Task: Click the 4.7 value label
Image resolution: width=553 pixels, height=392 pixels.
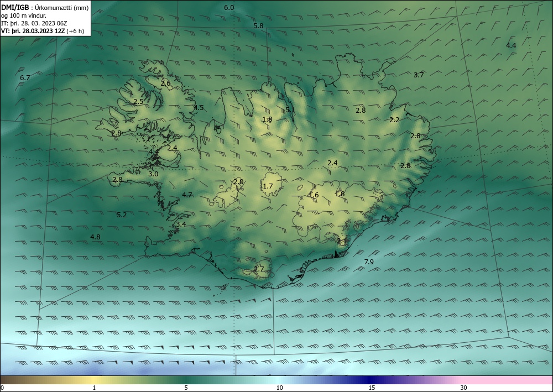Action: (187, 195)
